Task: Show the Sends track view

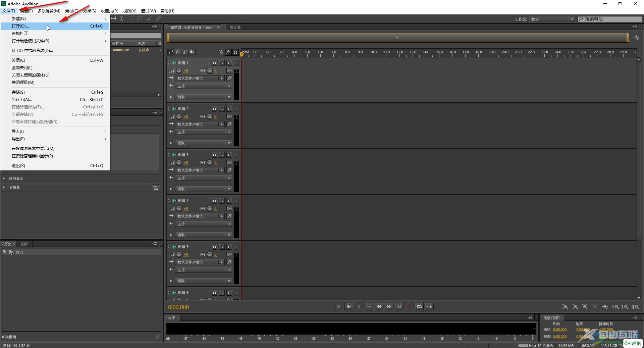Action: point(184,52)
